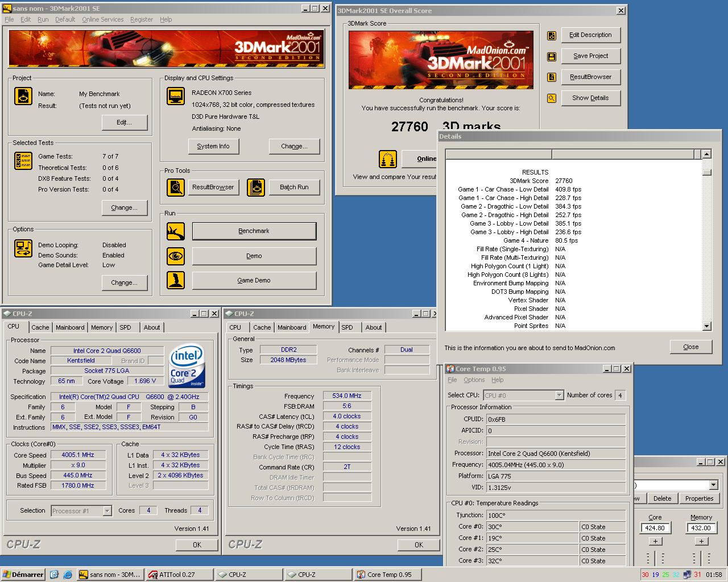Click the Online ResultBrowser icon in score window
Screen dimensions: 728x582
coord(388,159)
